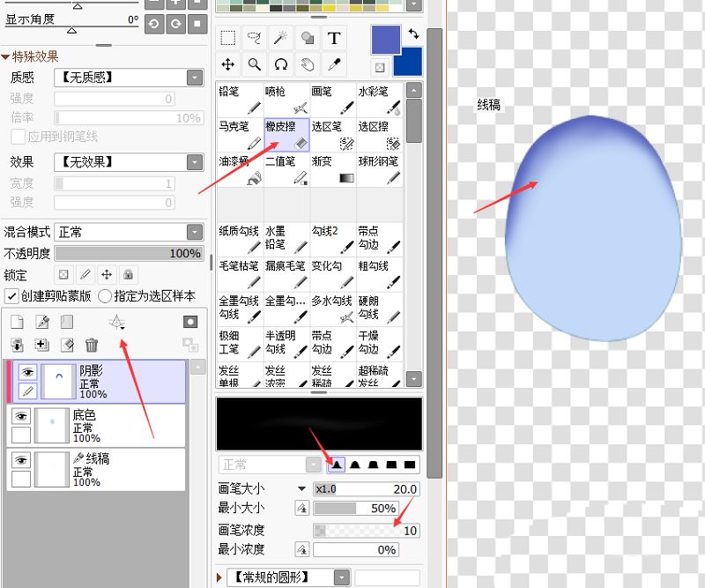Screen dimensions: 705x588
Task: Clear the layer with eraser icon
Action: (x=67, y=345)
